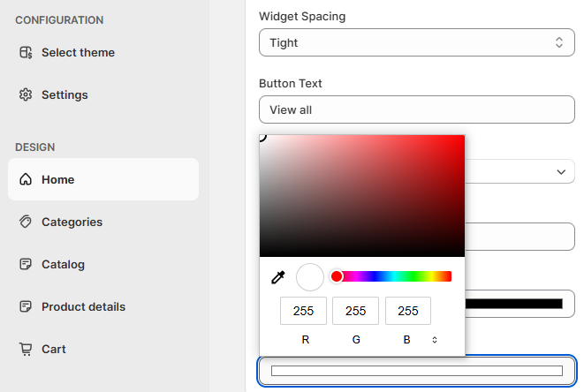Click the Widget Spacing up-down arrows

559,42
